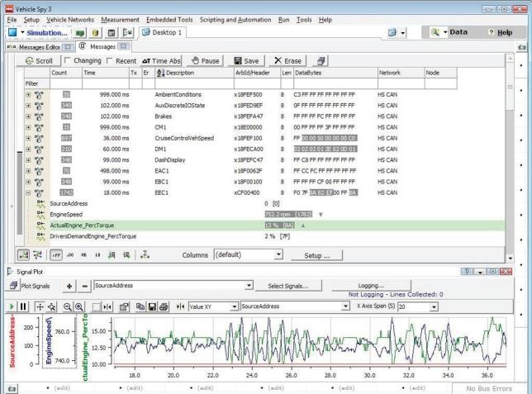Print the signal plot
Image resolution: width=532 pixels, height=394 pixels.
click(164, 306)
